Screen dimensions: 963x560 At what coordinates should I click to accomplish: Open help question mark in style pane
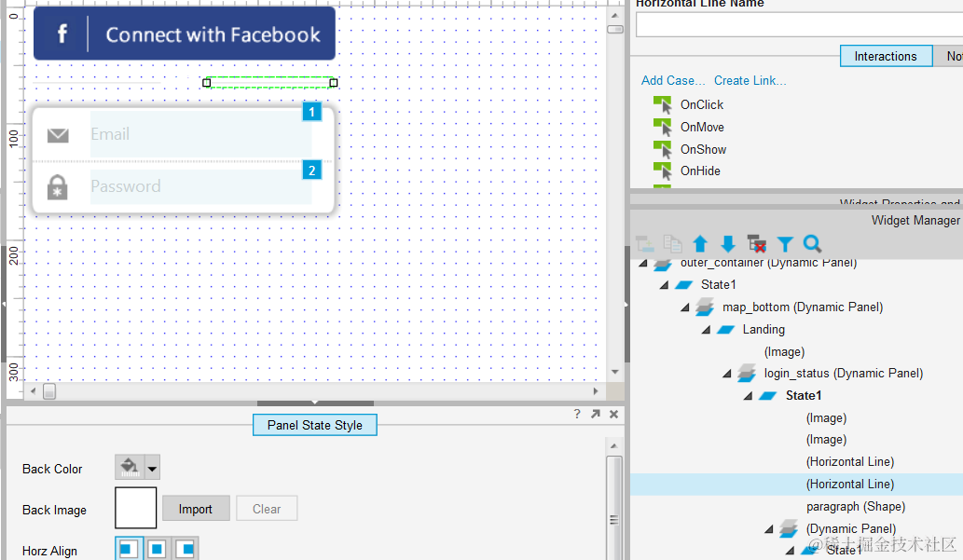[x=577, y=414]
